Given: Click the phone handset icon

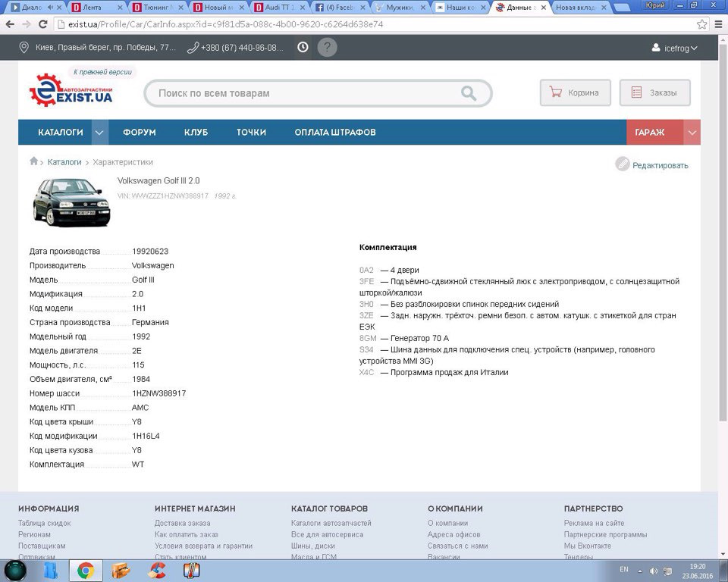Looking at the screenshot, I should (x=193, y=47).
